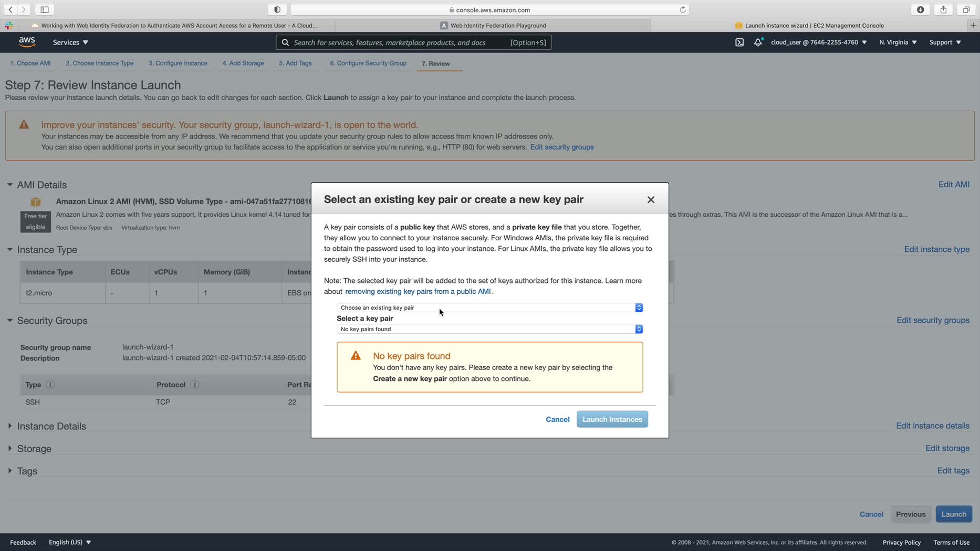980x551 pixels.
Task: Open Services menu
Action: click(70, 43)
